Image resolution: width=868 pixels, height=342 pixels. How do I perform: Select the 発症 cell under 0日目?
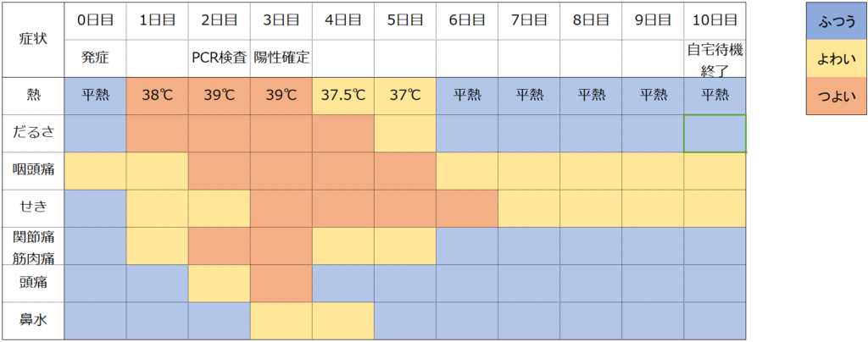point(95,58)
